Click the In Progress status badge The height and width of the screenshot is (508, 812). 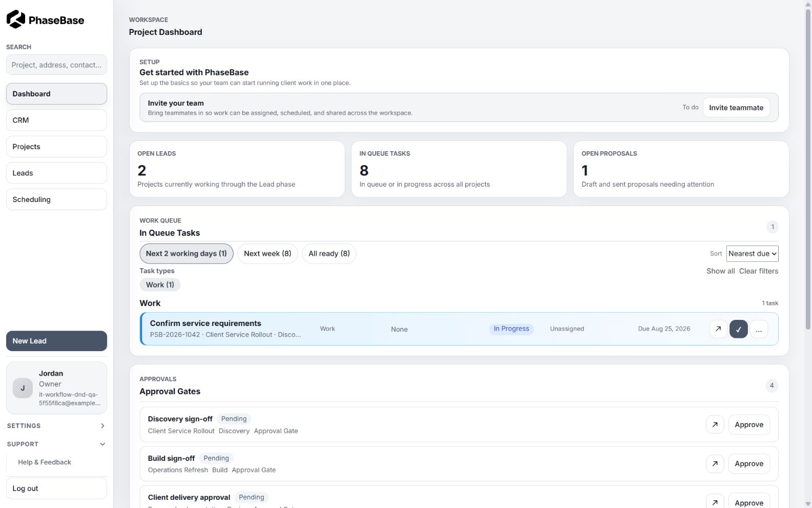(511, 329)
